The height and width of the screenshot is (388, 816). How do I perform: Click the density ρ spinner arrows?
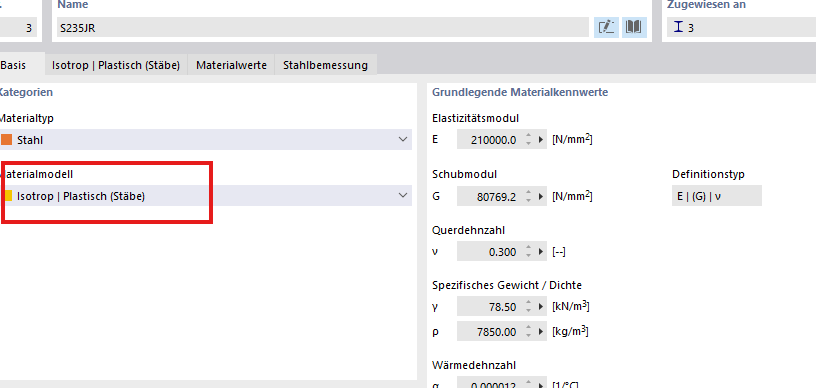pyautogui.click(x=528, y=331)
